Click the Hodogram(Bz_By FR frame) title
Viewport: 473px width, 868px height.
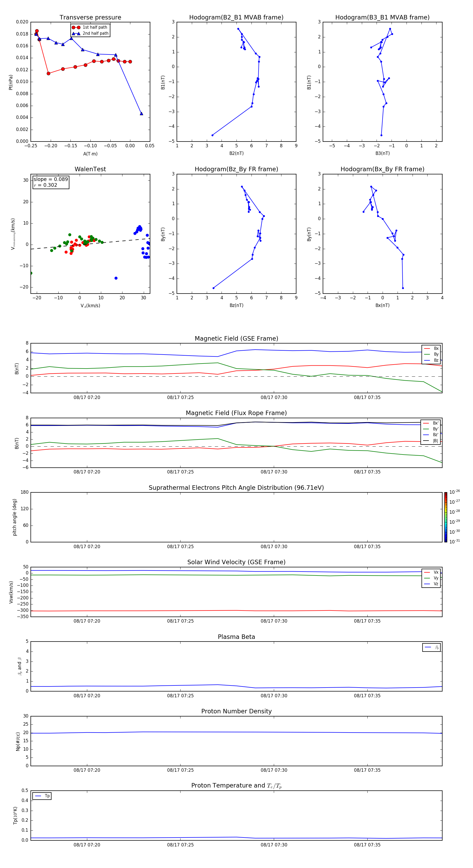pyautogui.click(x=236, y=169)
